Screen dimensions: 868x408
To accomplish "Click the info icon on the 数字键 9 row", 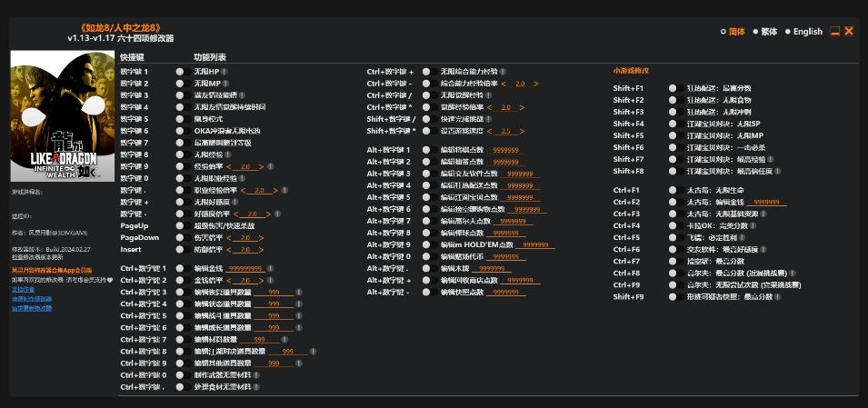I will [x=270, y=166].
